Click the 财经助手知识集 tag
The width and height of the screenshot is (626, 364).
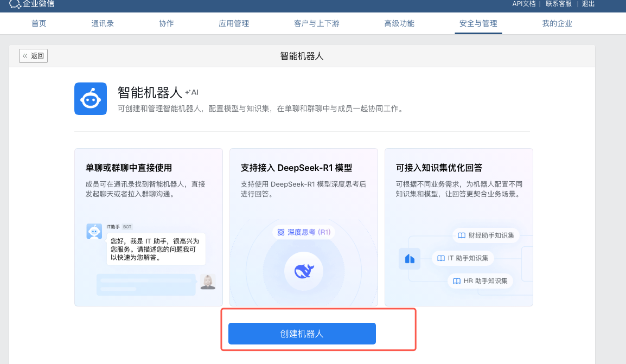pyautogui.click(x=486, y=235)
